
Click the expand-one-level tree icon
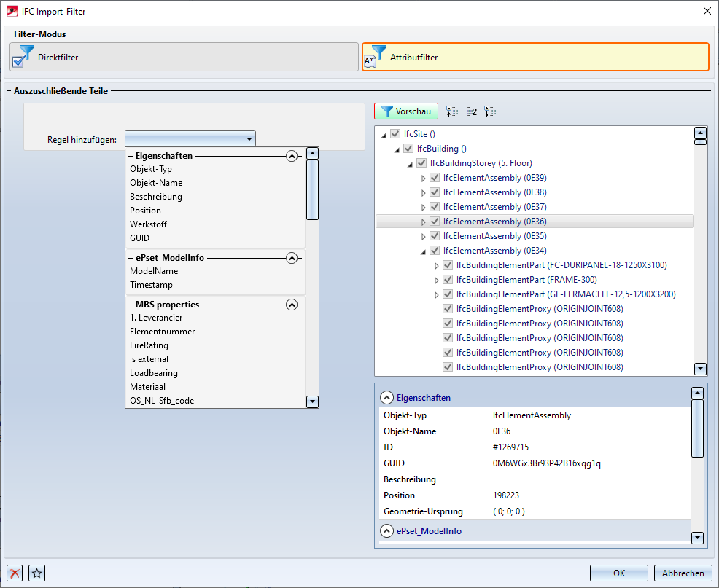click(490, 111)
